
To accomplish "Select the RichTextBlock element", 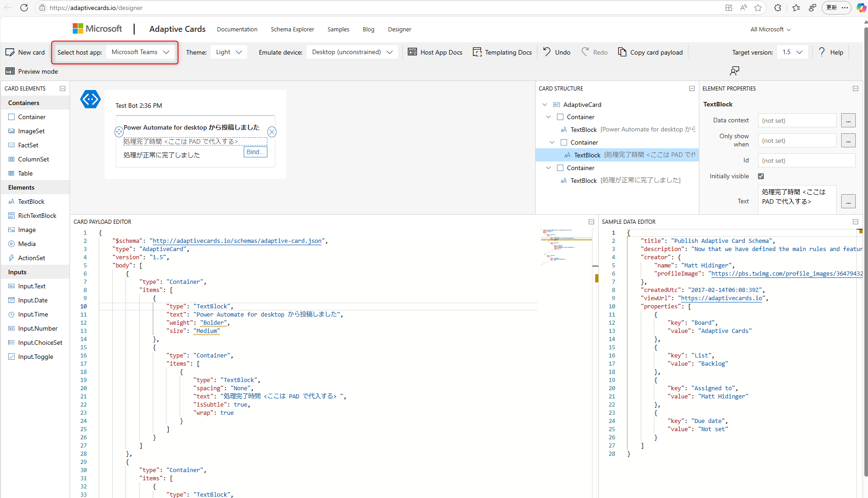I will 35,216.
